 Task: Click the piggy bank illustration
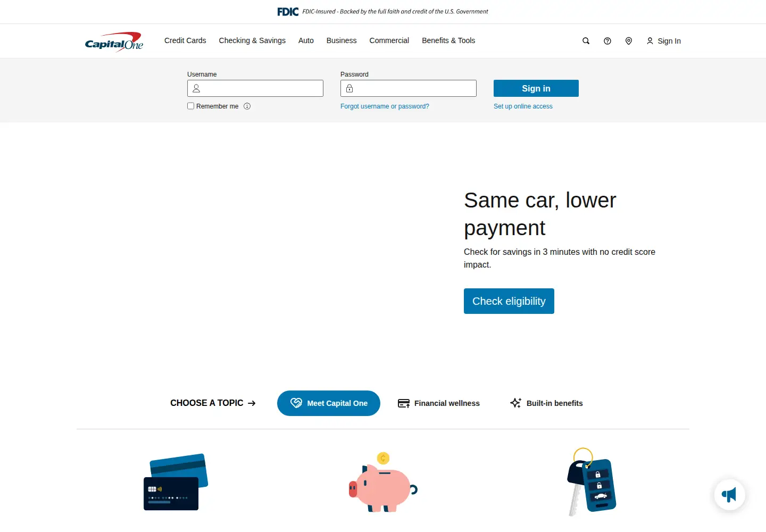coord(383,482)
